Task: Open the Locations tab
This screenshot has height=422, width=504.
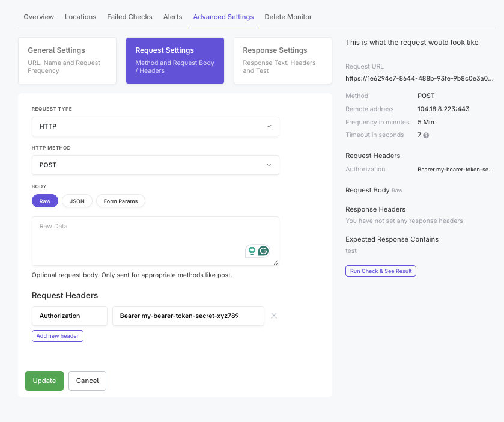Action: coord(80,17)
